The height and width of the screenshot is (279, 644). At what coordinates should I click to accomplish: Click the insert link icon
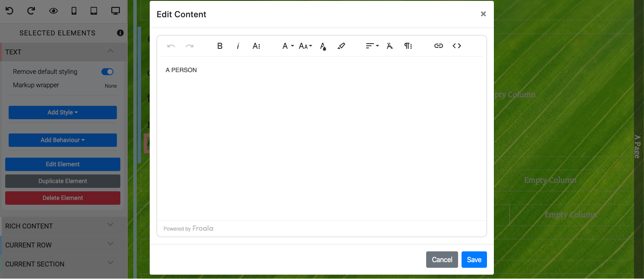coord(439,46)
